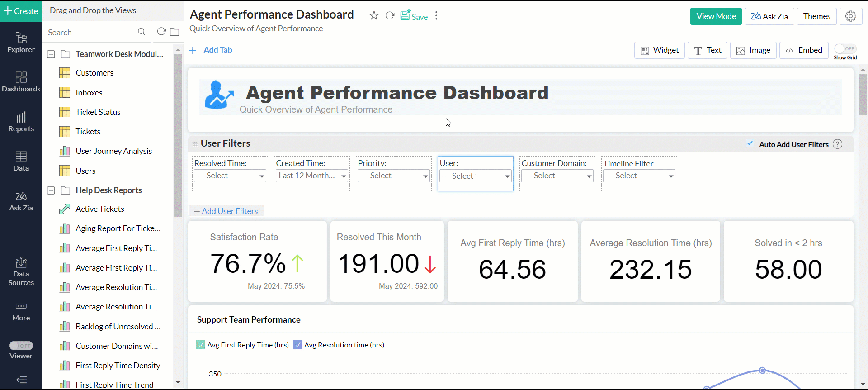Open the Created Time filter dropdown

coord(311,176)
